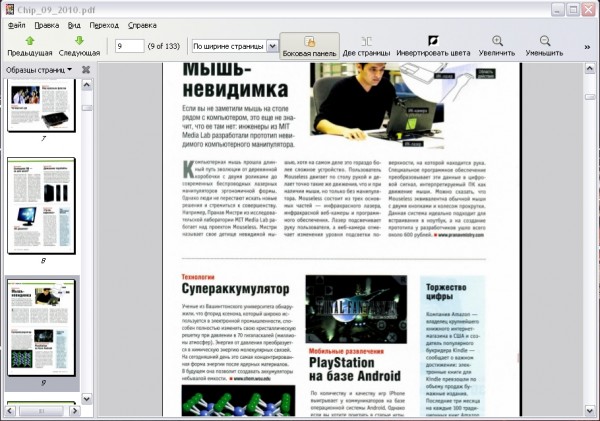Click document scrollbar up arrow
Screen dimensions: 600x421
(590, 69)
